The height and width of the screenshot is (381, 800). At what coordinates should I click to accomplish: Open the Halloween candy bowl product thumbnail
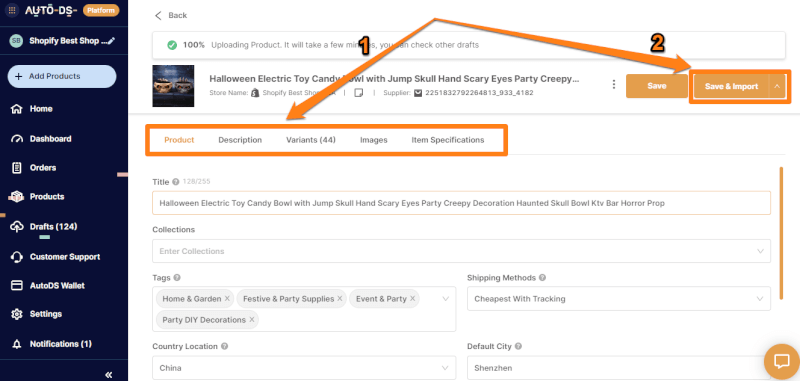point(173,86)
